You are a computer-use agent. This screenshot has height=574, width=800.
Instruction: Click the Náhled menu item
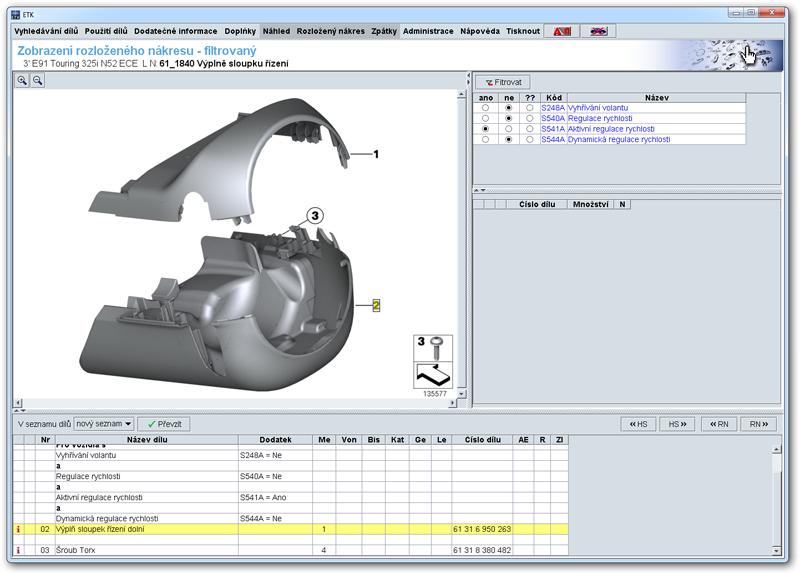click(x=276, y=31)
